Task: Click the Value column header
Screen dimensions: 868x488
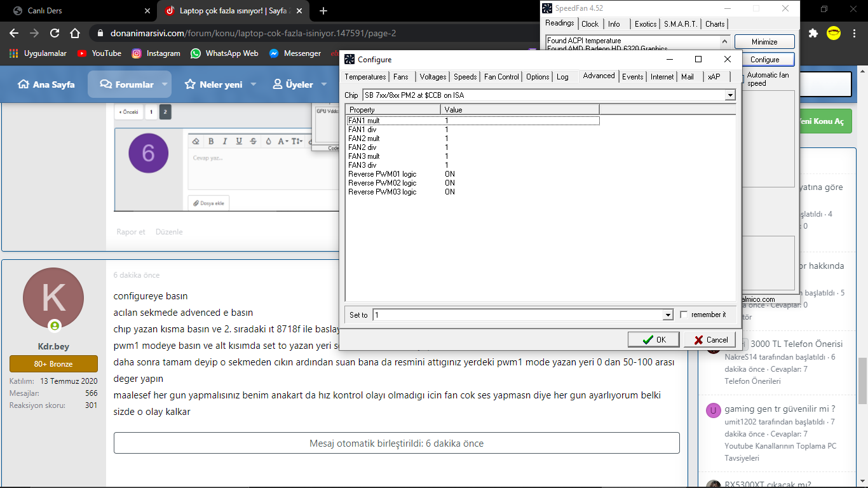Action: (520, 110)
